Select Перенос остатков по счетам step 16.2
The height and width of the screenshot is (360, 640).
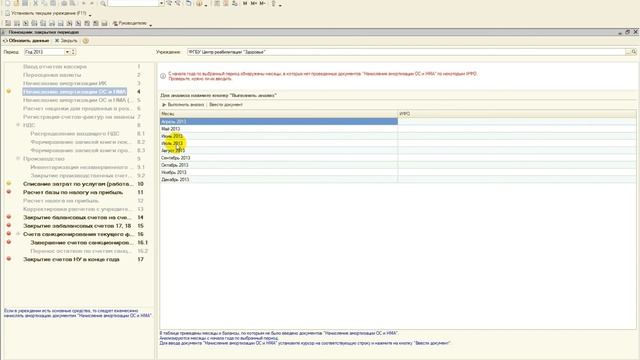tap(81, 251)
